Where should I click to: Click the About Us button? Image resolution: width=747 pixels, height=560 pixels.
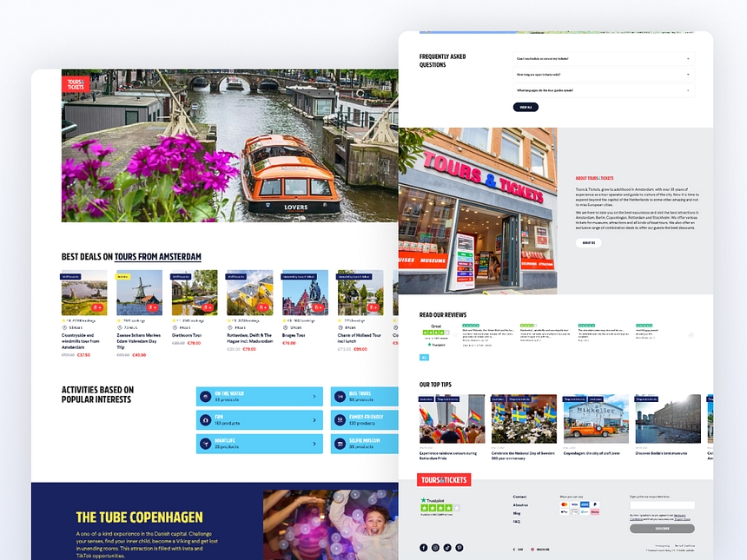(588, 243)
